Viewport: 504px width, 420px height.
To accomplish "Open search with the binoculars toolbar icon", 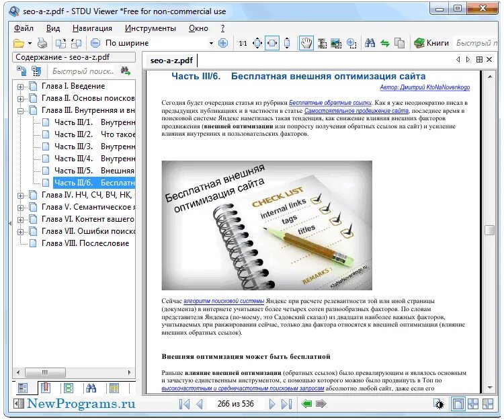I will pos(370,43).
